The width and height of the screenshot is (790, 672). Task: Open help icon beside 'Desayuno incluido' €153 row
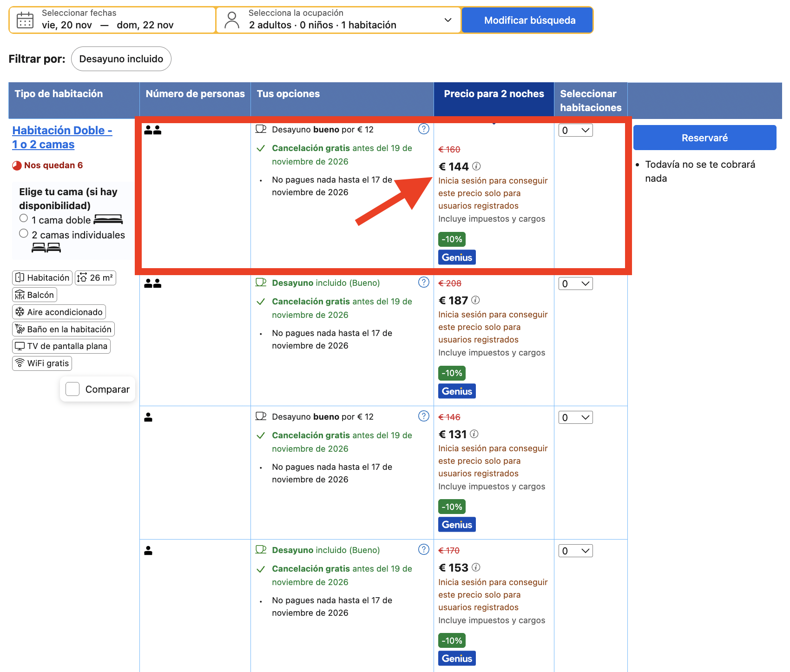[x=424, y=549]
